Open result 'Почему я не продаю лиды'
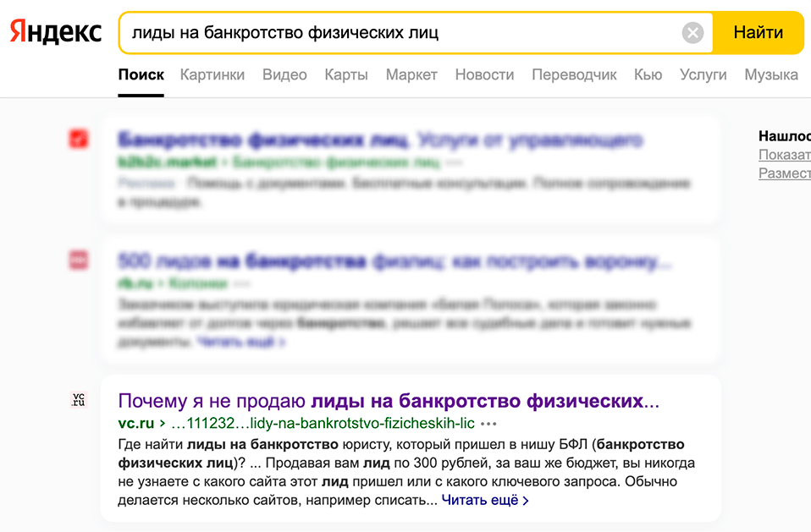The width and height of the screenshot is (811, 532). tap(389, 401)
